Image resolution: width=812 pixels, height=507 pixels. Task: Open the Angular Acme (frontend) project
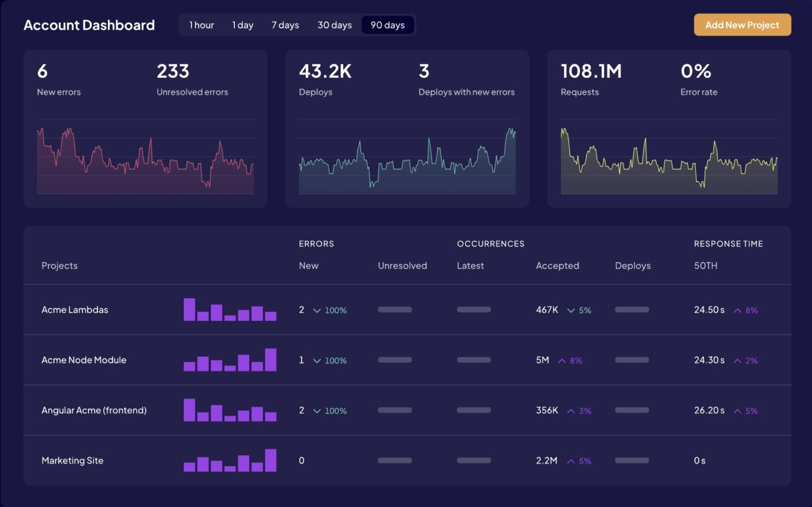tap(94, 410)
